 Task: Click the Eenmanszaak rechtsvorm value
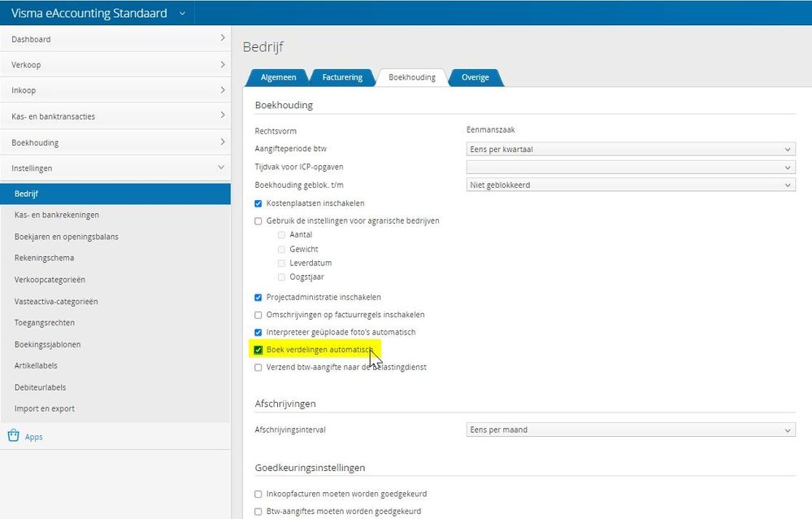[490, 129]
